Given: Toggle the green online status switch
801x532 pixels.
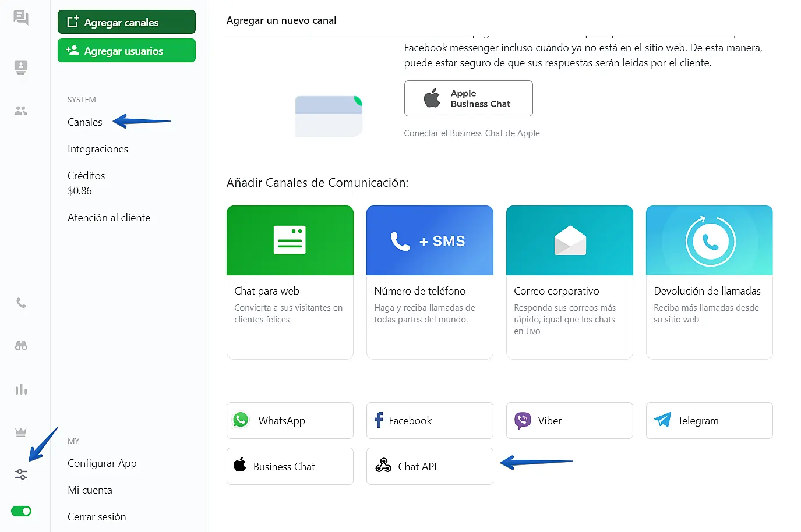Looking at the screenshot, I should [22, 511].
